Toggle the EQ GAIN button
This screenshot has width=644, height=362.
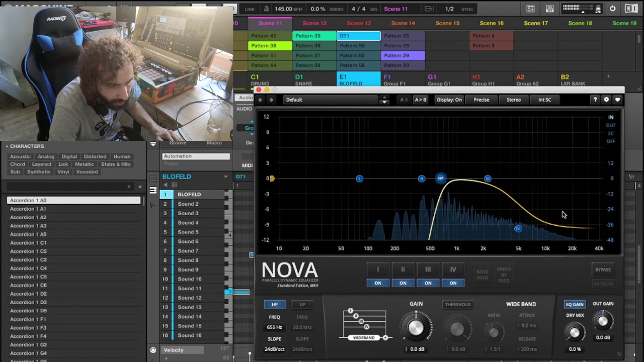pyautogui.click(x=575, y=304)
